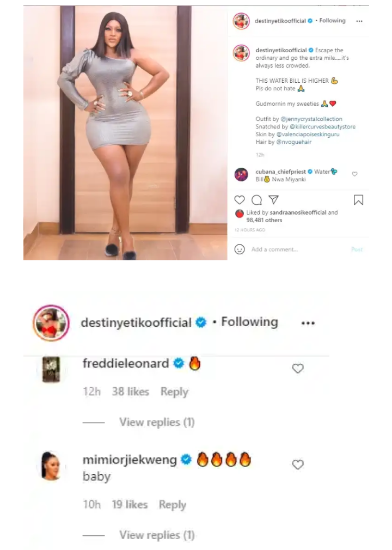Open lower header three-dot menu
392x550 pixels.
pyautogui.click(x=308, y=323)
